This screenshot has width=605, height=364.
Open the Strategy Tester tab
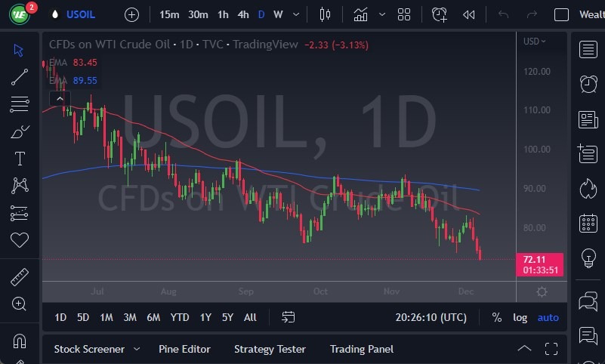tap(270, 349)
